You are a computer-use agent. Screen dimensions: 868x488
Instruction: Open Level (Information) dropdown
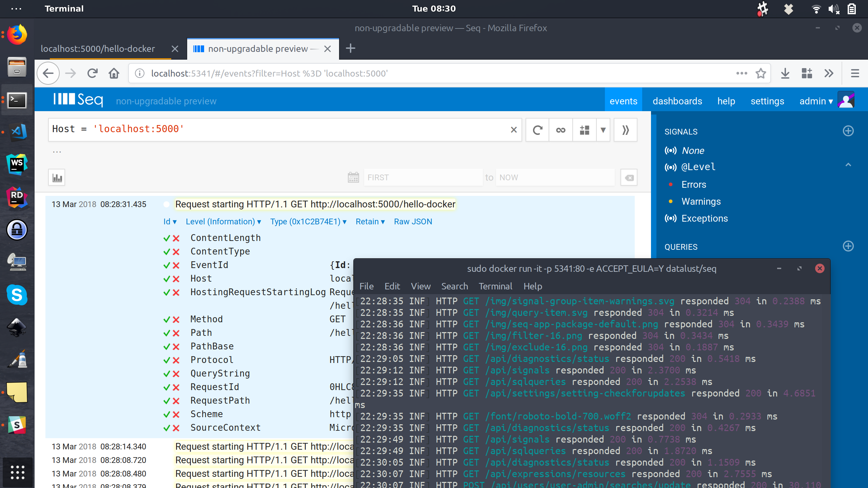click(x=223, y=221)
